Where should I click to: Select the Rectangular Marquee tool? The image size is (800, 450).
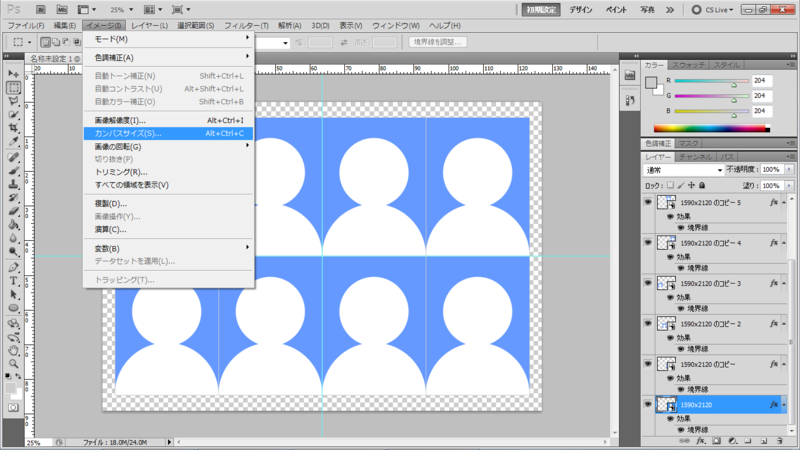13,87
